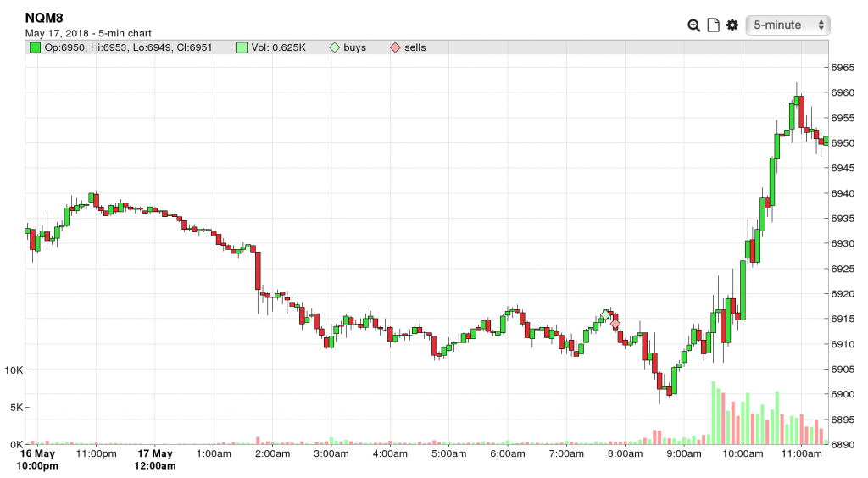The image size is (868, 478).
Task: Click the 6940 price axis label
Action: point(843,193)
